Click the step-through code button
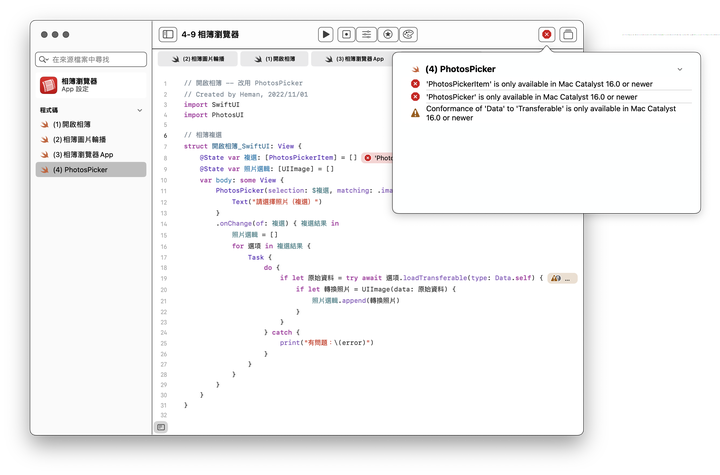This screenshot has height=475, width=720. click(x=346, y=34)
